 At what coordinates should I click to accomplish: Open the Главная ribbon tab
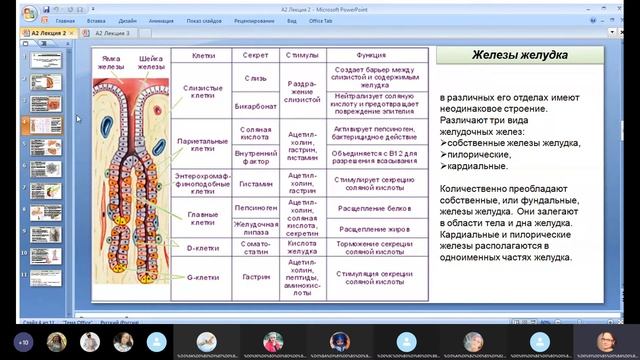65,21
